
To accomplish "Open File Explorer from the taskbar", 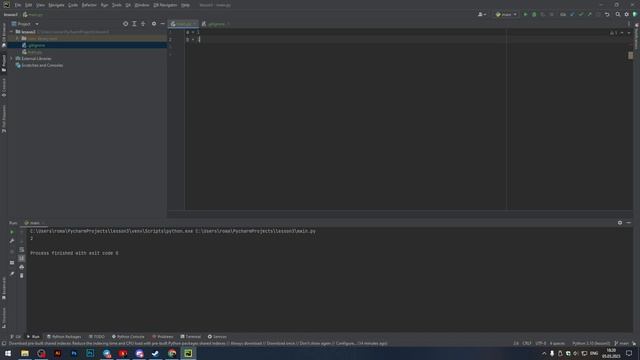I will coord(25,353).
